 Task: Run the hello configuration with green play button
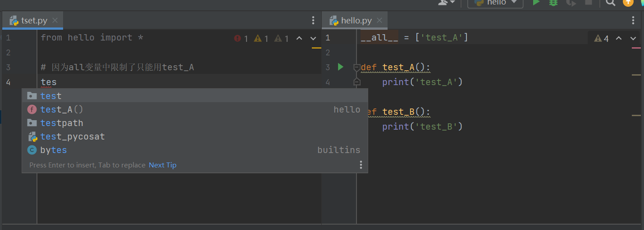(536, 3)
